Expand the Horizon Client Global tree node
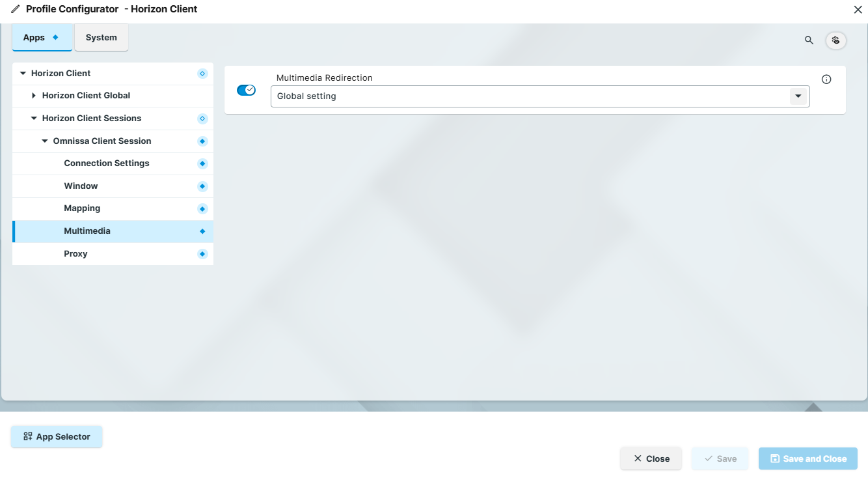The height and width of the screenshot is (480, 868). pos(34,95)
